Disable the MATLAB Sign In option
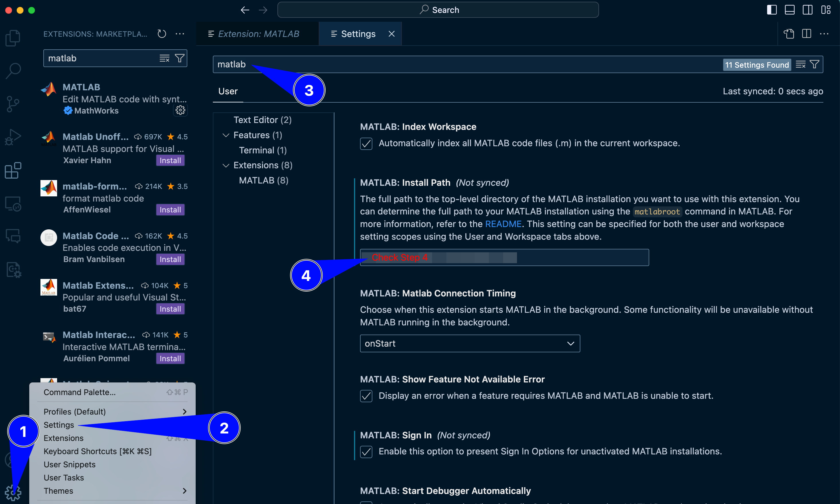Image resolution: width=840 pixels, height=504 pixels. (366, 452)
